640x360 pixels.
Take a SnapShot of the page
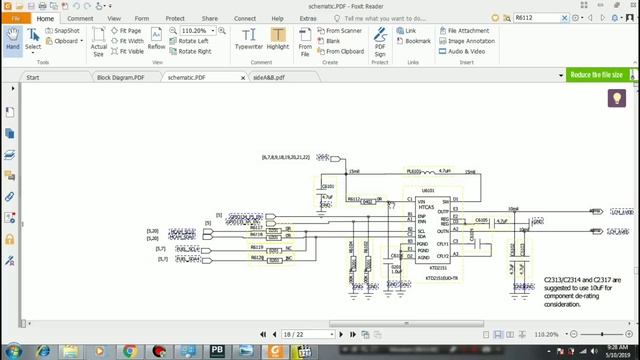click(62, 31)
